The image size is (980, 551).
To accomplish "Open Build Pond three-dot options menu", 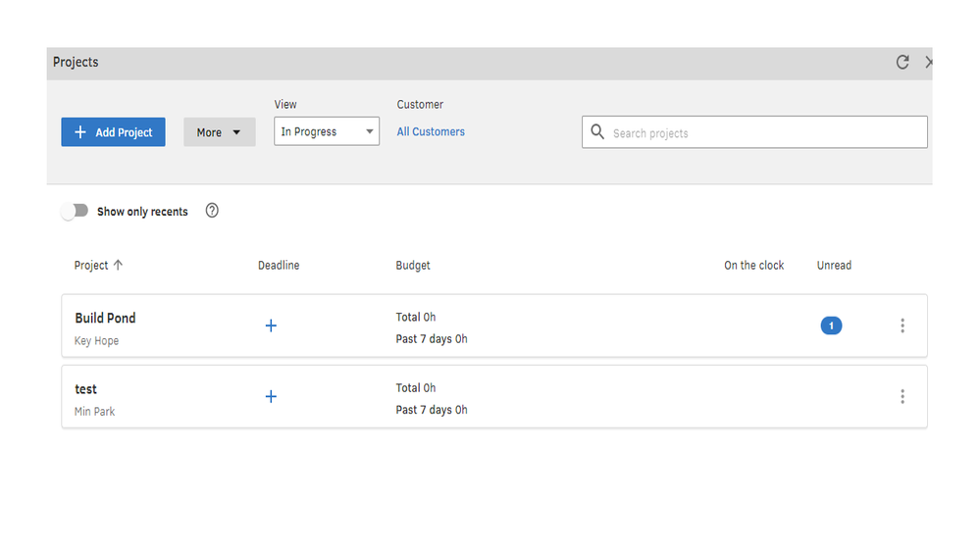I will tap(903, 326).
